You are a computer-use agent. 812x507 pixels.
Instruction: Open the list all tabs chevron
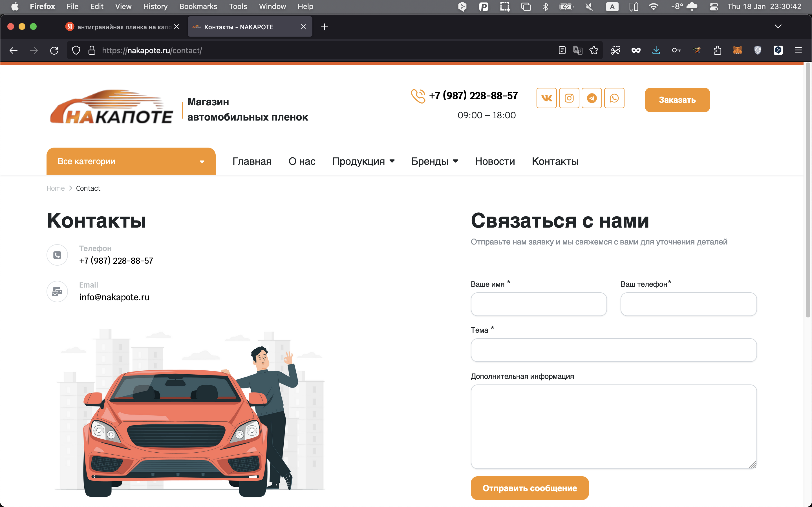[778, 26]
